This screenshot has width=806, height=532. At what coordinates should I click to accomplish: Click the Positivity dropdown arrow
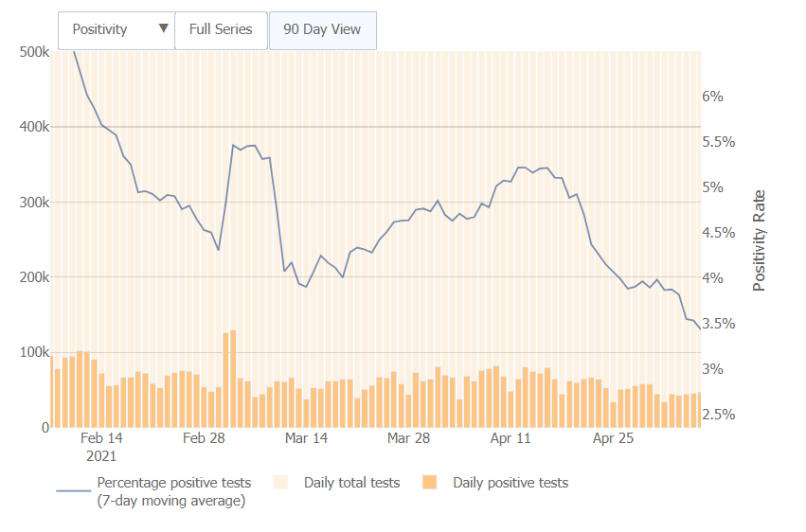coord(164,28)
